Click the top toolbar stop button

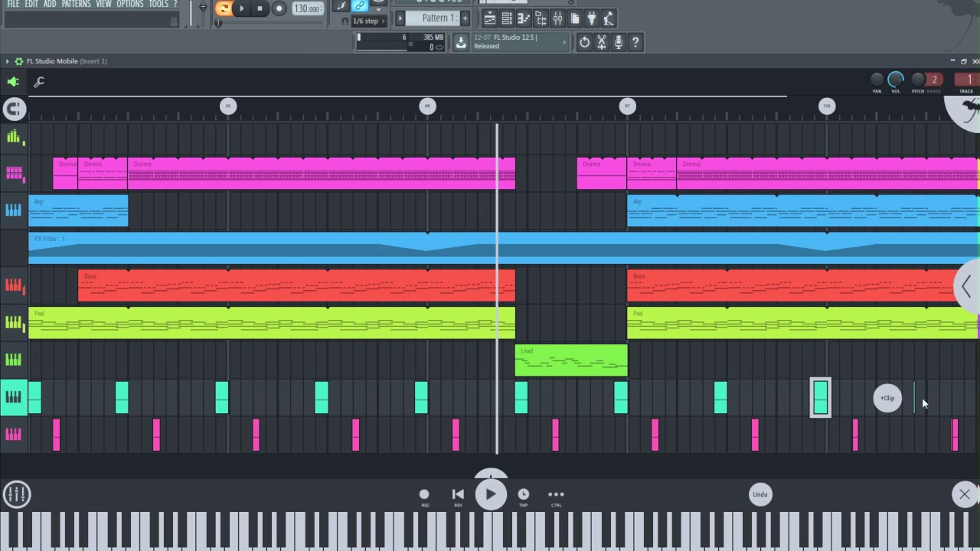click(x=260, y=8)
